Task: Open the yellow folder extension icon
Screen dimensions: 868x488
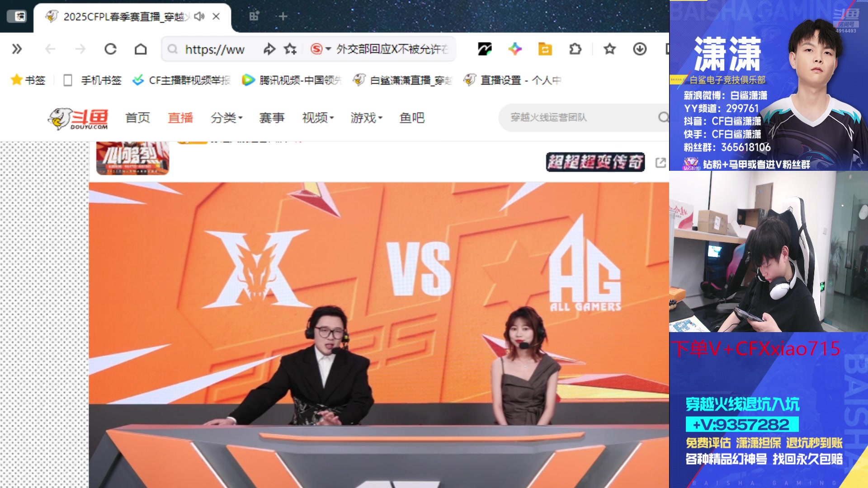Action: pos(545,49)
